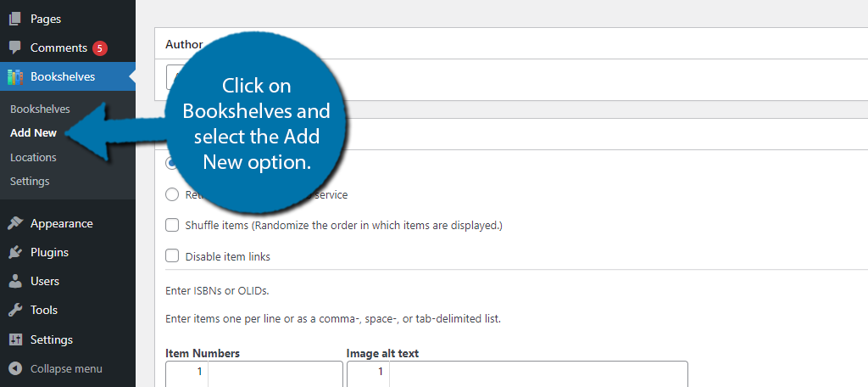
Task: Enable the Shuffle items checkbox
Action: point(172,225)
